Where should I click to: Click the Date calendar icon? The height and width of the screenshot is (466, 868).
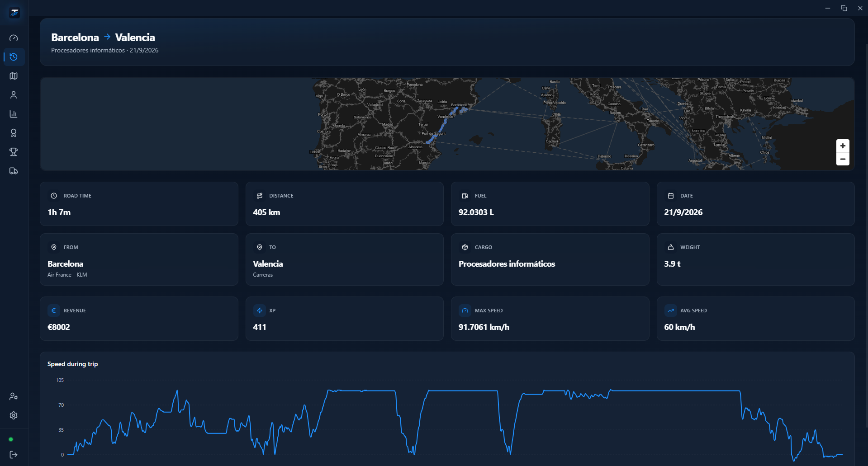[671, 196]
